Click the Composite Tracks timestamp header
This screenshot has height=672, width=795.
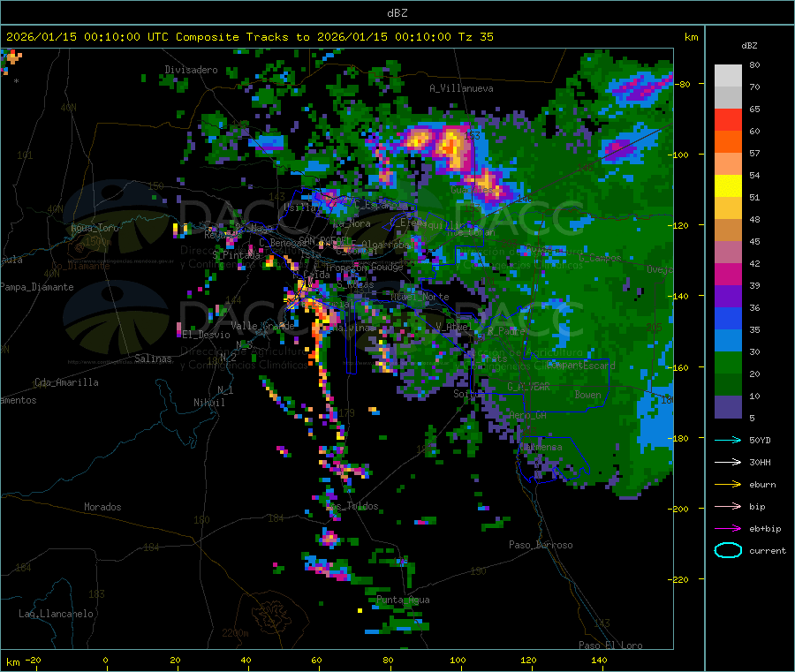pyautogui.click(x=249, y=37)
